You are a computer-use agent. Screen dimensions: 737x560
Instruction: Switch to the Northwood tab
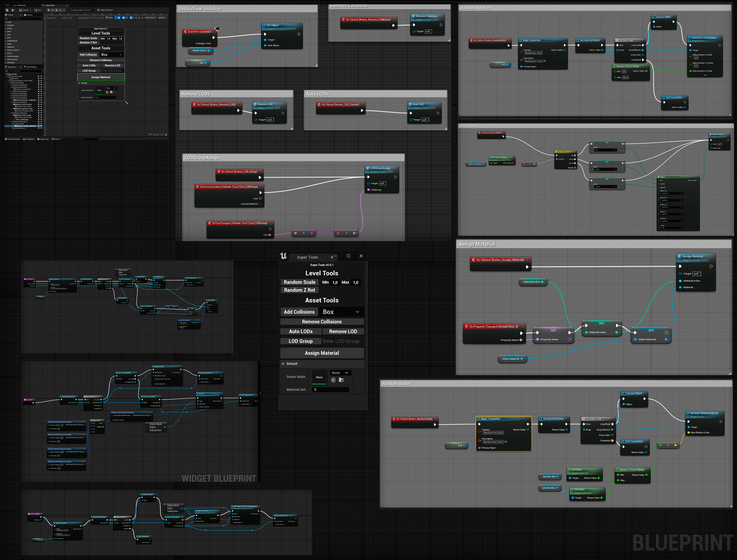coord(19,5)
